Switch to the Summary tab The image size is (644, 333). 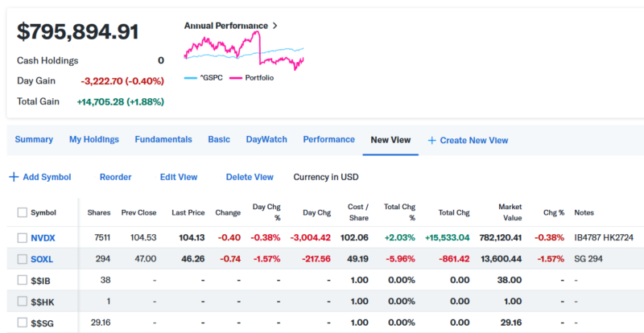[34, 140]
